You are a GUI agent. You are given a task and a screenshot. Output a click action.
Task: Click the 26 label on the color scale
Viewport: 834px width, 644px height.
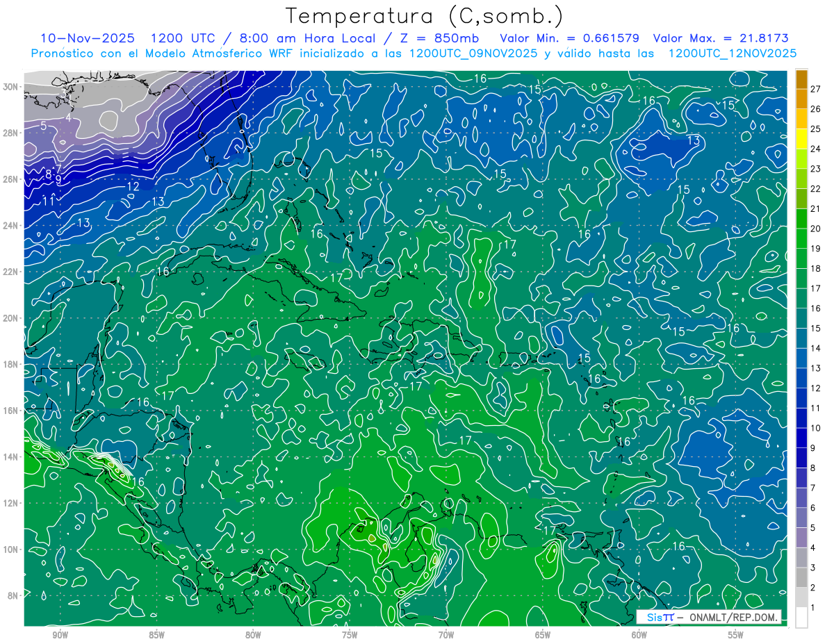(x=816, y=108)
